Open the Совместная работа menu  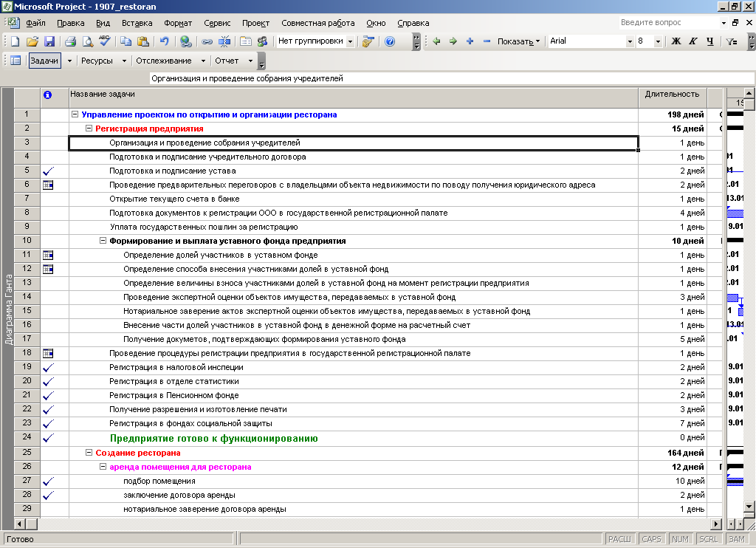point(317,23)
